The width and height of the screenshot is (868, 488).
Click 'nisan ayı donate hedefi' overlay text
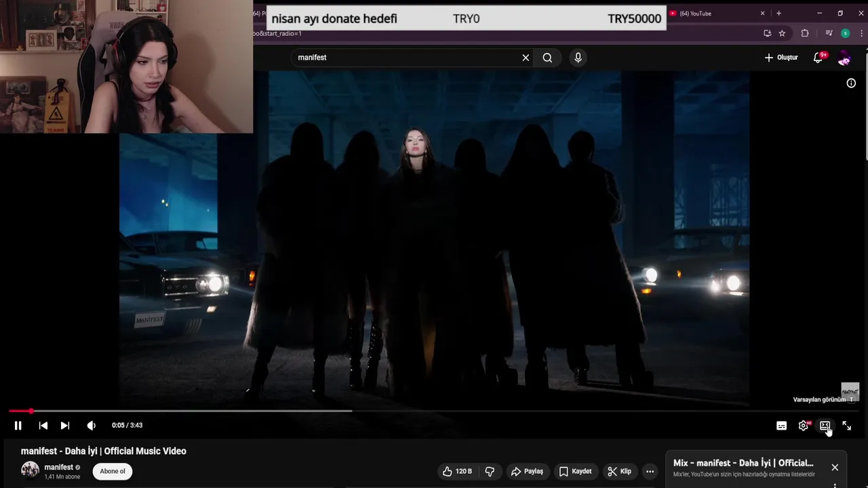coord(334,19)
